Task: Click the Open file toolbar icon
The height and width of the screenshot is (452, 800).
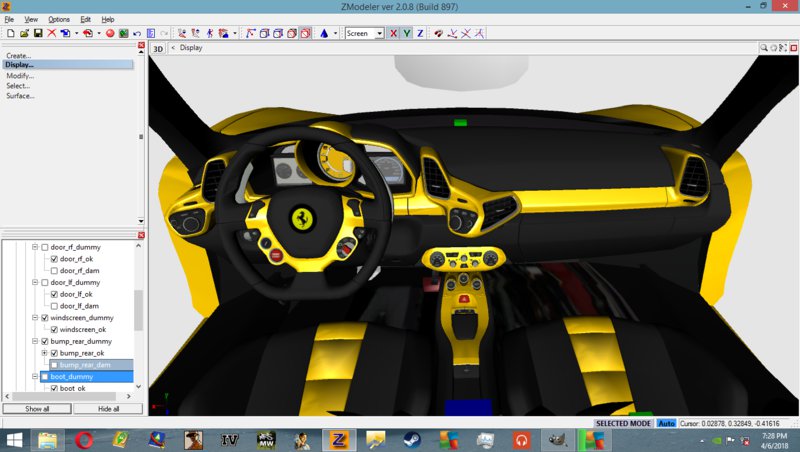Action: click(x=24, y=33)
